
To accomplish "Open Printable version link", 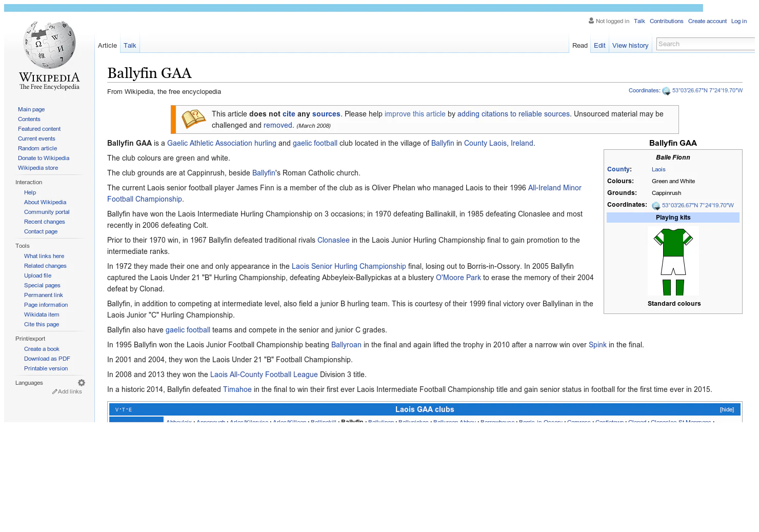I will (46, 368).
